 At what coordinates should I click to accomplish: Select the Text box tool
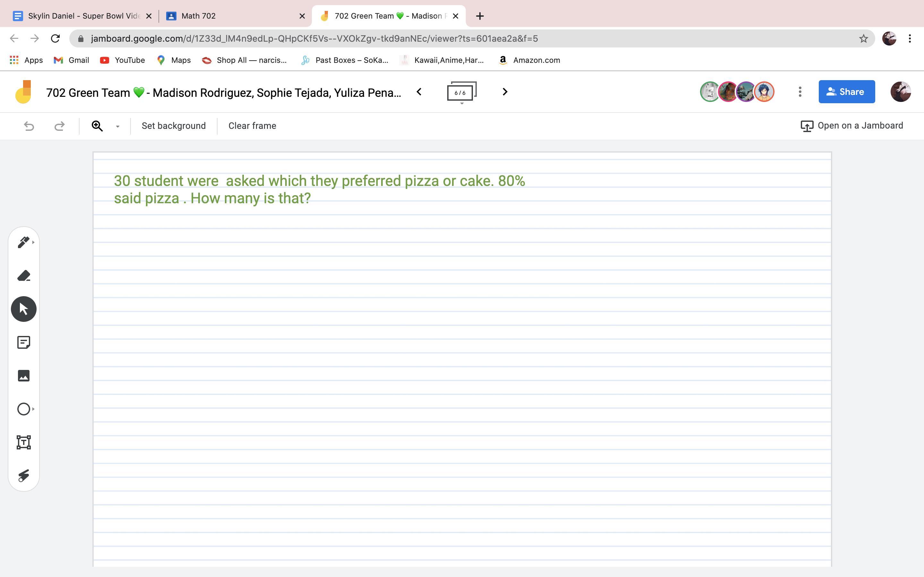(x=24, y=442)
